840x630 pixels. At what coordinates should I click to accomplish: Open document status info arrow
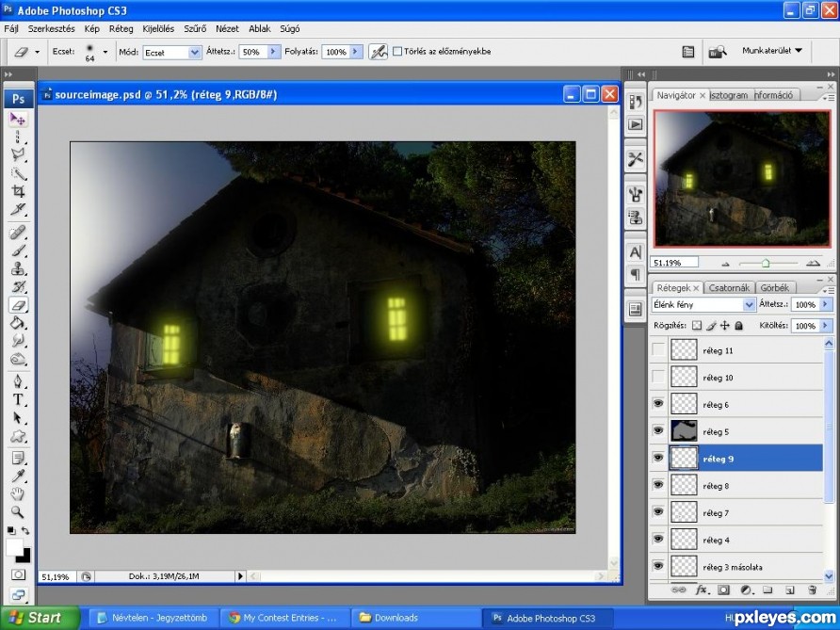(x=240, y=576)
